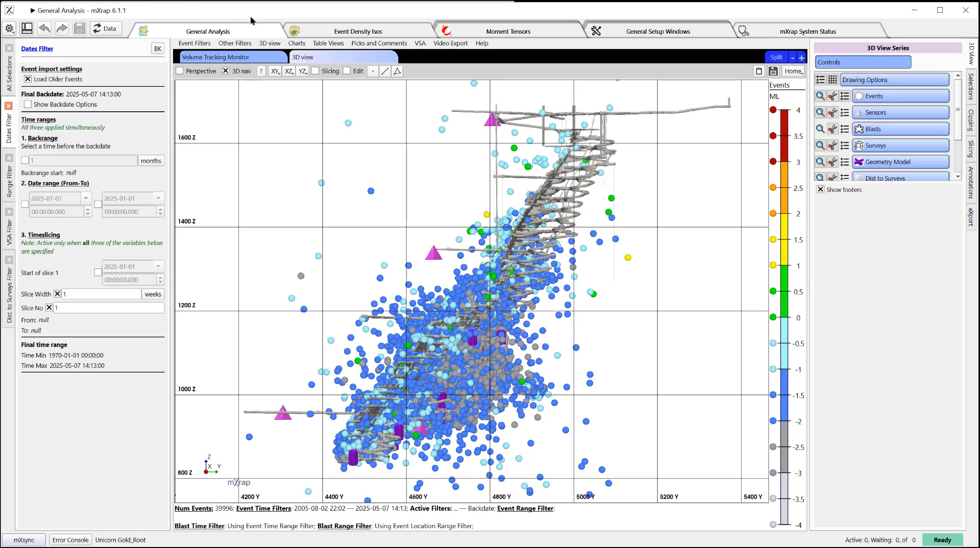Viewport: 980px width, 548px height.
Task: Click the settings gear icon in main toolbar
Action: (x=10, y=29)
